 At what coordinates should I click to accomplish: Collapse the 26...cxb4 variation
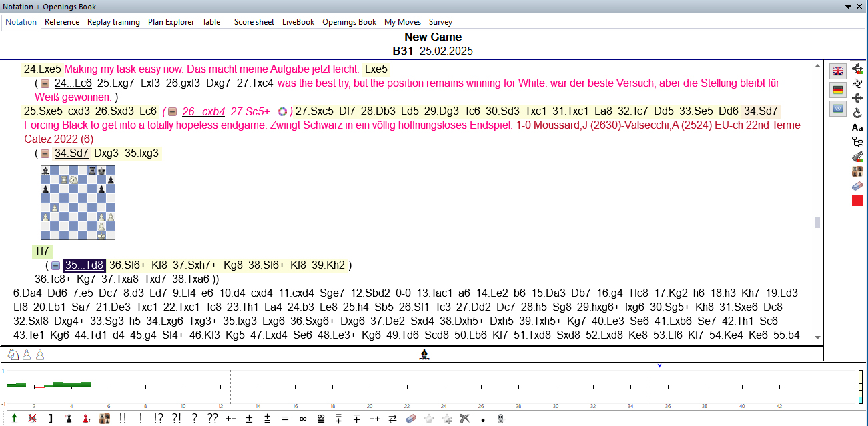pos(172,111)
